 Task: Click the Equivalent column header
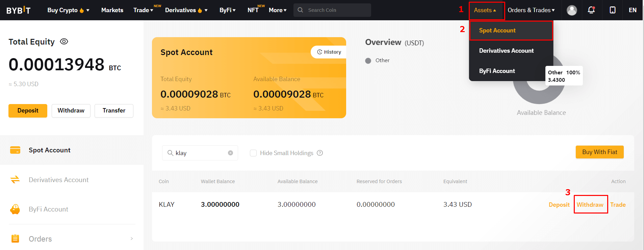tap(455, 181)
